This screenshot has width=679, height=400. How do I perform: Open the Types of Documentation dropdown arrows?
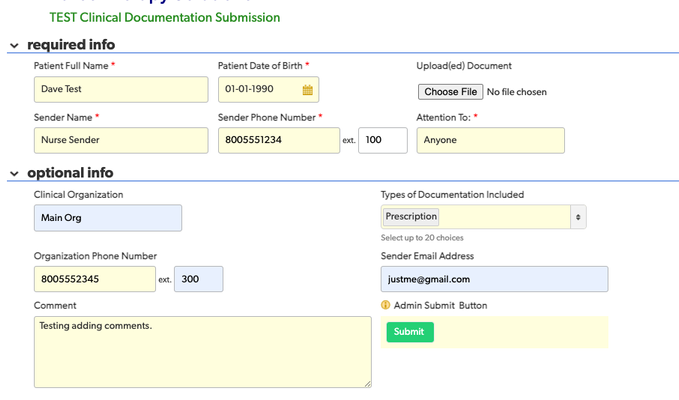578,217
